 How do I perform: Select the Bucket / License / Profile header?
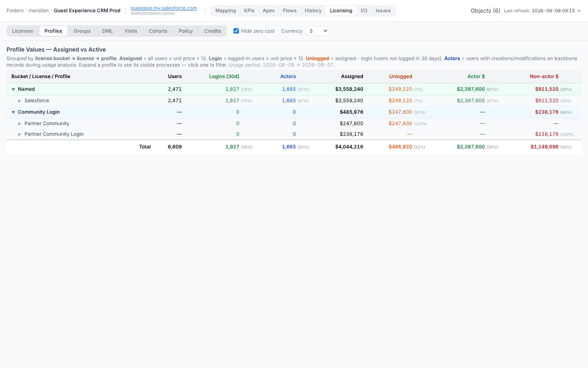point(41,76)
